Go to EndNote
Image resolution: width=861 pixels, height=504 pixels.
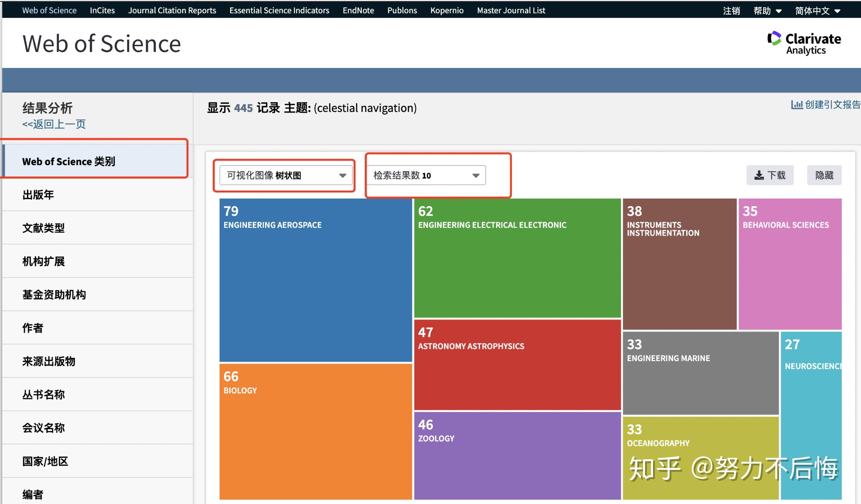click(x=358, y=11)
